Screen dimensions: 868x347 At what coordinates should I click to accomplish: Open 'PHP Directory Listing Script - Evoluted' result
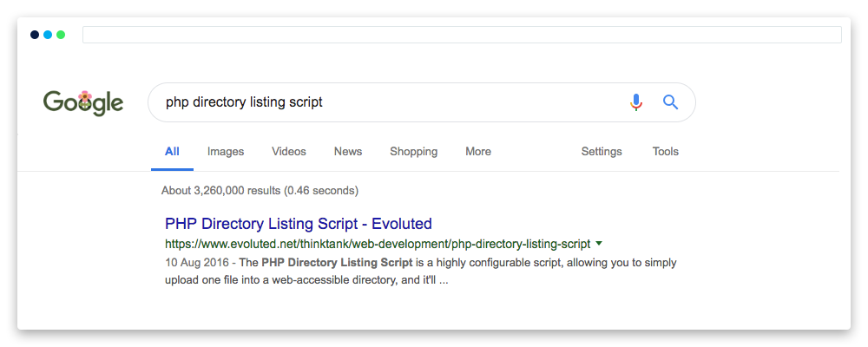tap(299, 224)
